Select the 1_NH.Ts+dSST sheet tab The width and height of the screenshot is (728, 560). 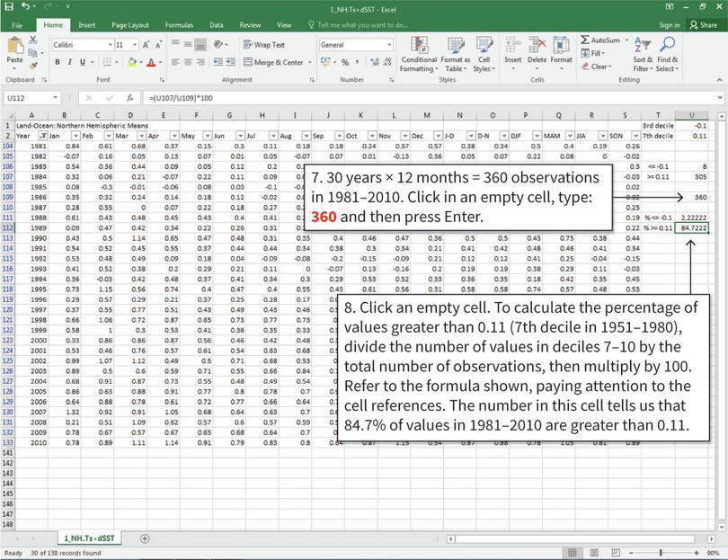tap(88, 536)
